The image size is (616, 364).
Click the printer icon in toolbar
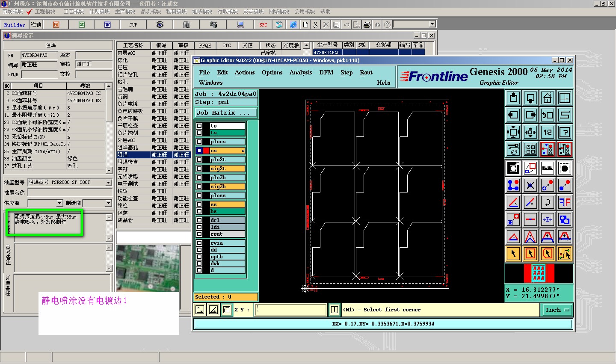[x=367, y=25]
